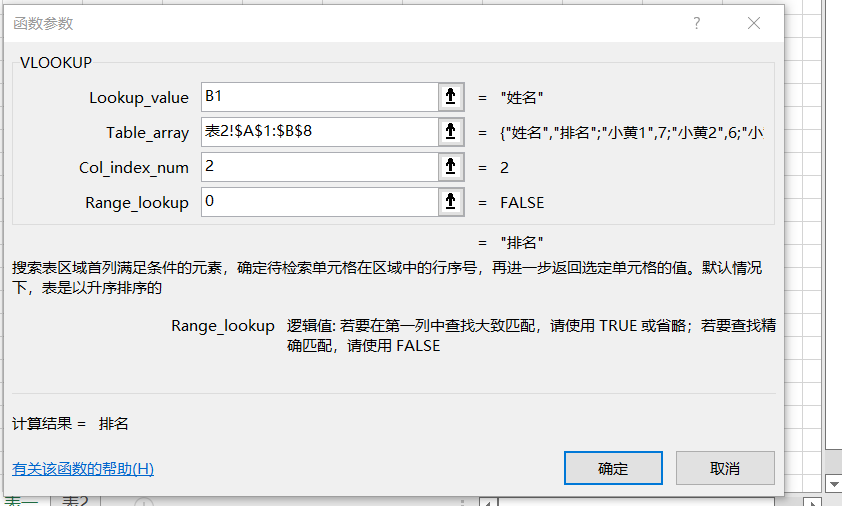Click the Range_lookup input with 0

[320, 202]
